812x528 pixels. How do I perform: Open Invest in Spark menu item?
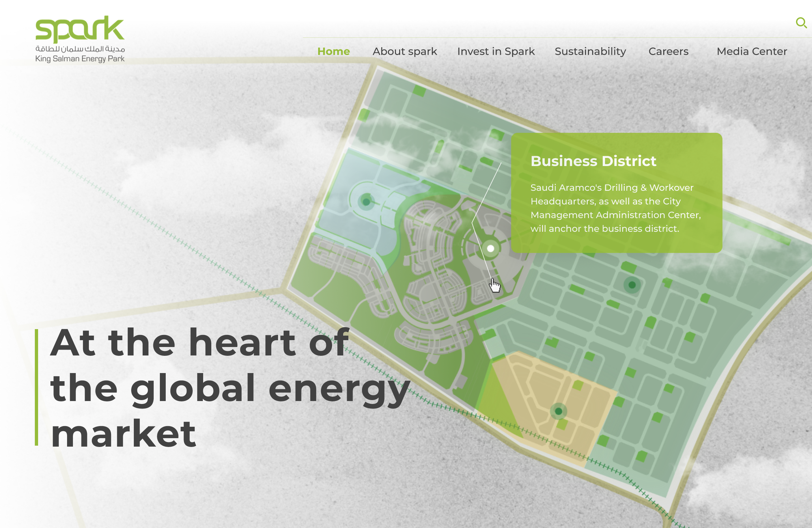(x=496, y=51)
